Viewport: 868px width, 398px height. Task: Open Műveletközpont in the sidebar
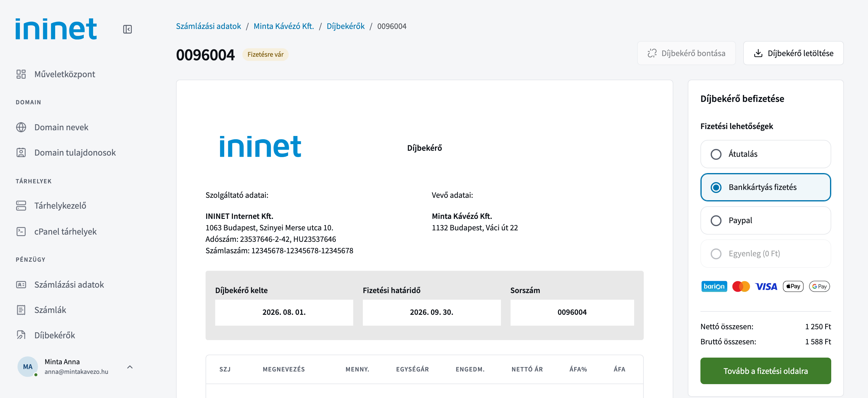click(65, 74)
